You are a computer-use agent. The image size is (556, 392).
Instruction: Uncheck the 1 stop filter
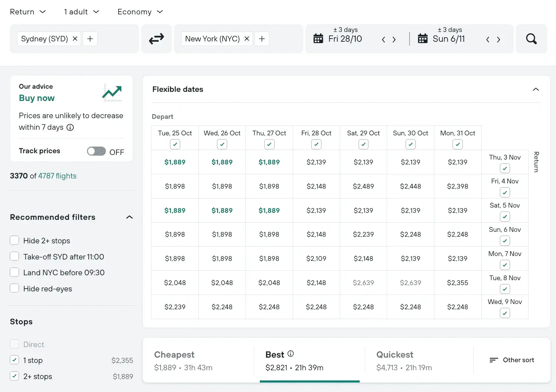pyautogui.click(x=14, y=360)
